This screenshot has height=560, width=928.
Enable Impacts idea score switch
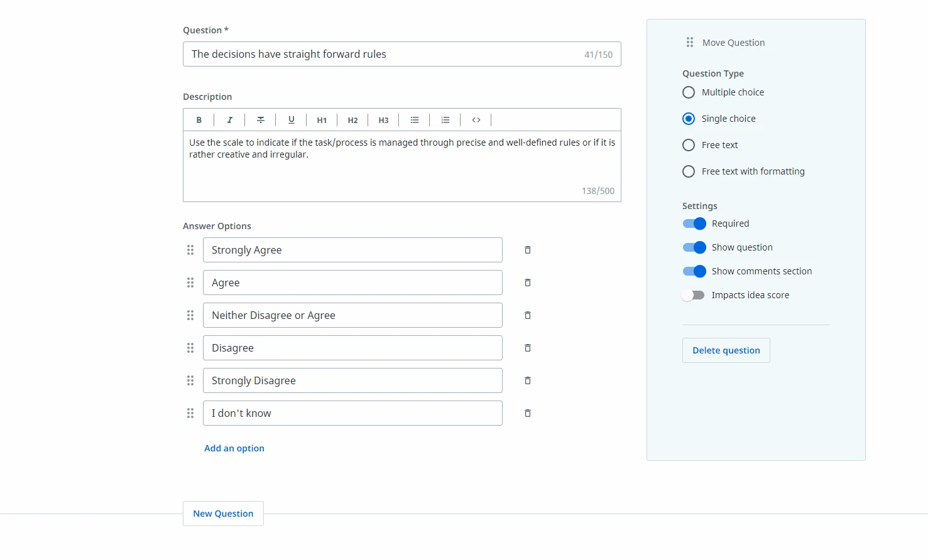[x=694, y=295]
